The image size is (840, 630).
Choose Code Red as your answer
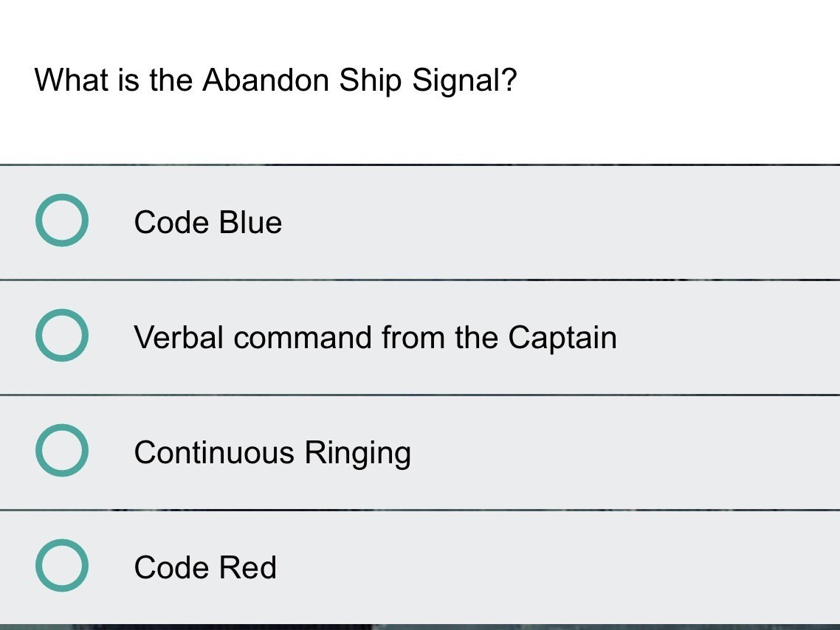pyautogui.click(x=204, y=567)
